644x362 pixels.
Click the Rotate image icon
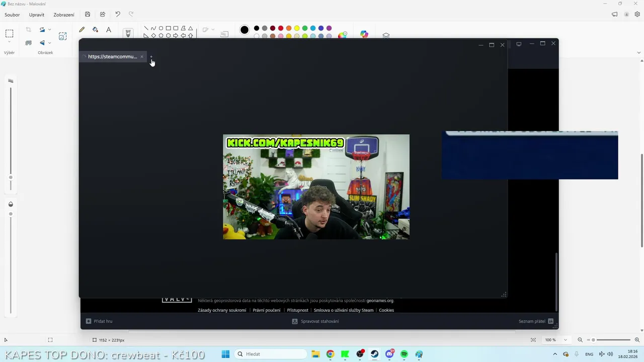[42, 30]
